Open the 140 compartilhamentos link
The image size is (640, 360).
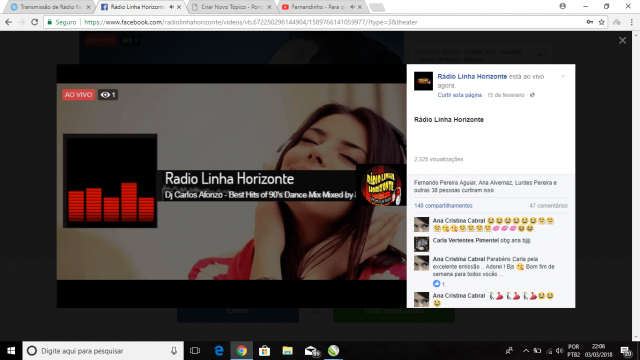[x=443, y=206]
